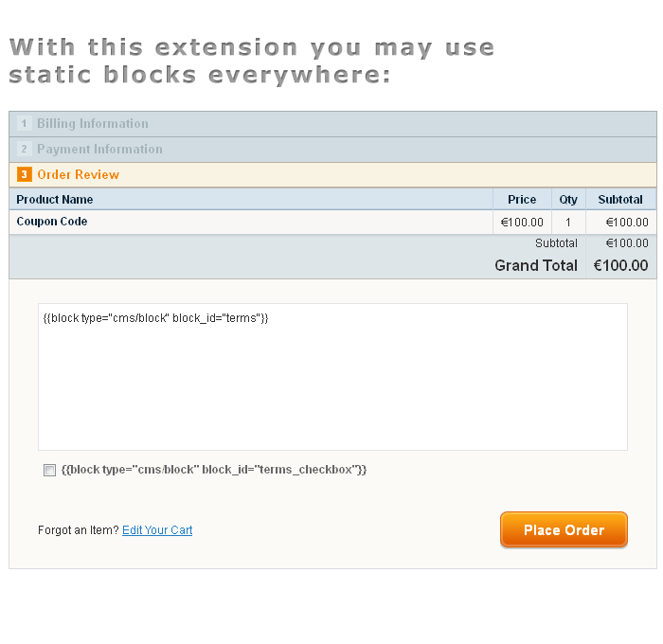Expand the Payment Information step
This screenshot has height=644, width=663.
332,150
